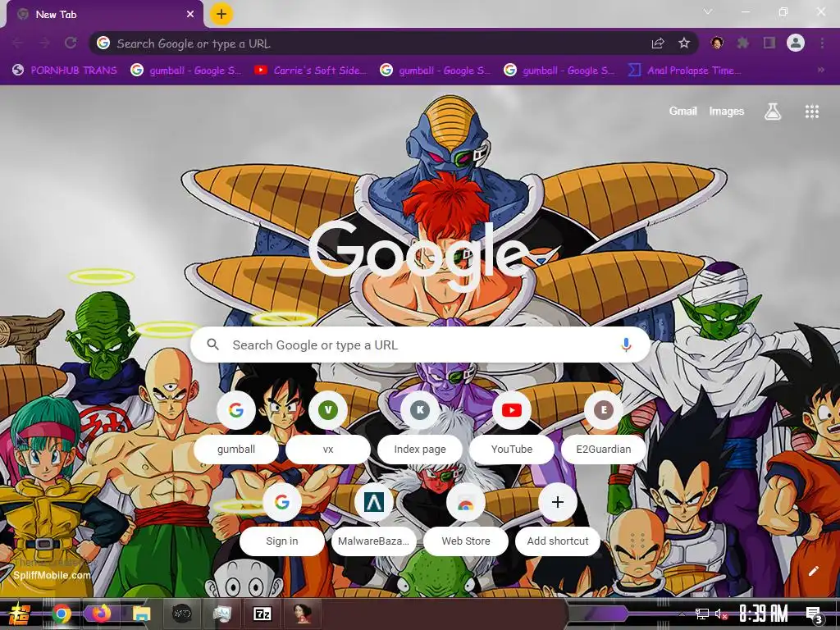
Task: Open the dark round taskbar app
Action: click(181, 614)
